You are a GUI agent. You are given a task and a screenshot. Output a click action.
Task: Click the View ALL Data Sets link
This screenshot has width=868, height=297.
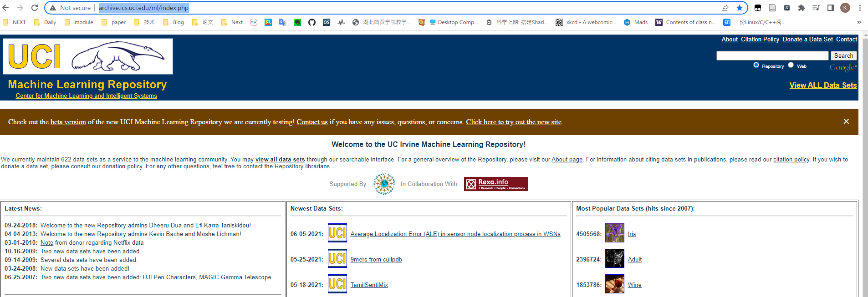pyautogui.click(x=823, y=85)
